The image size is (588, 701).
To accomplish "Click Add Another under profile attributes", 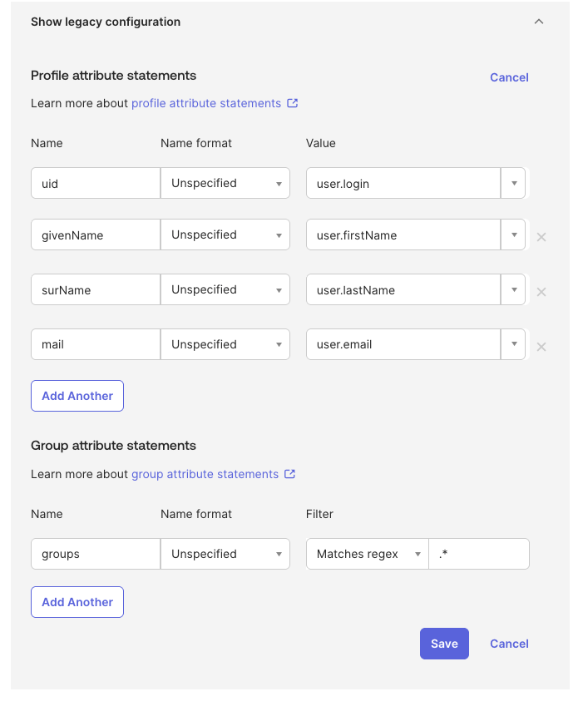I will [x=77, y=396].
